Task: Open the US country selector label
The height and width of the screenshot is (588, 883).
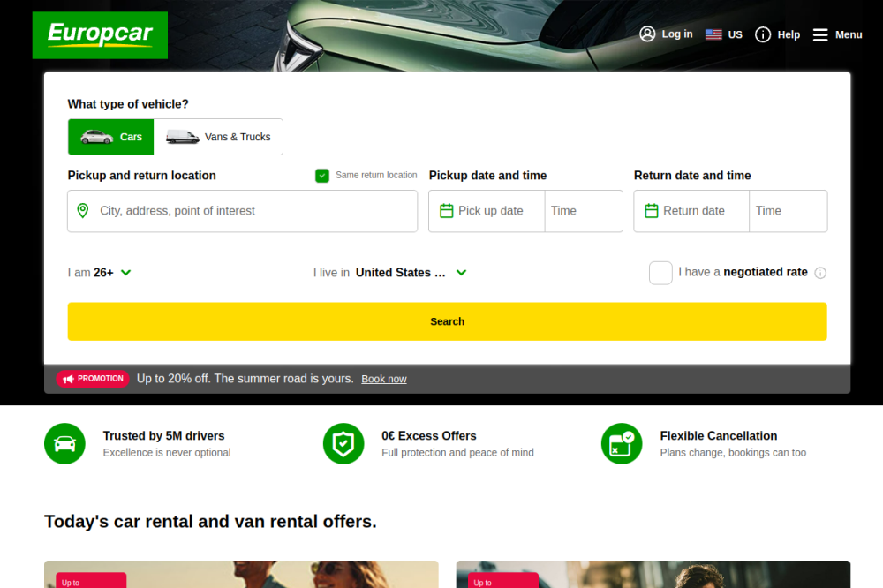Action: tap(735, 35)
